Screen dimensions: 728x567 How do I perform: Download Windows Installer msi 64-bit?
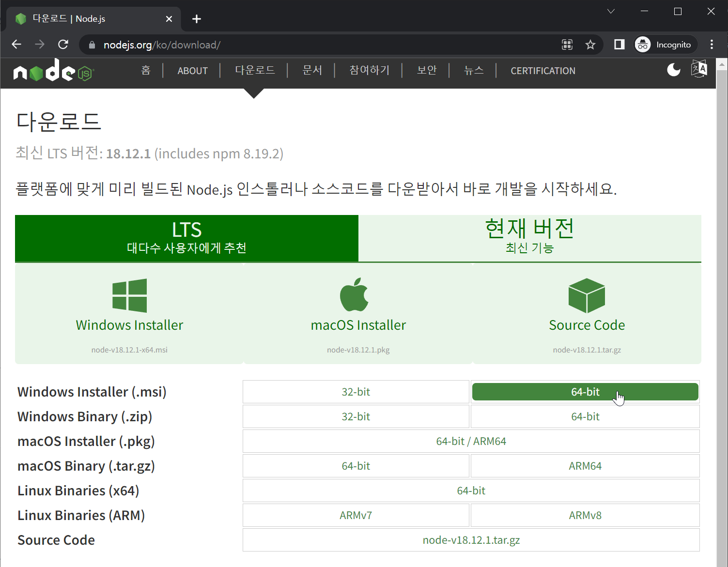(x=585, y=392)
